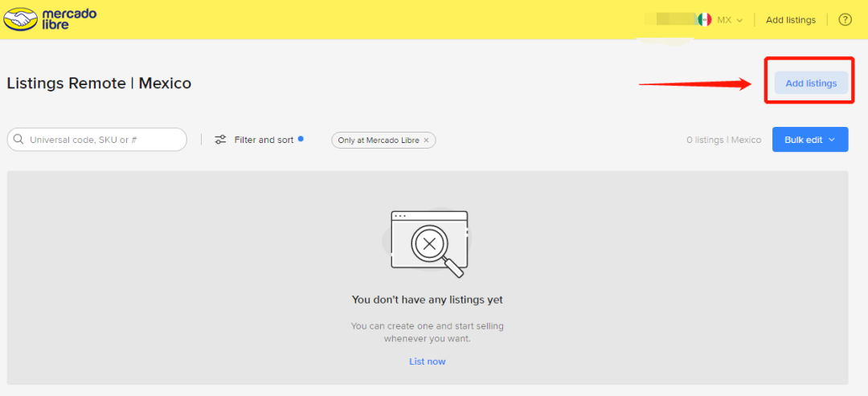Follow the List now link
This screenshot has width=868, height=396.
point(428,361)
